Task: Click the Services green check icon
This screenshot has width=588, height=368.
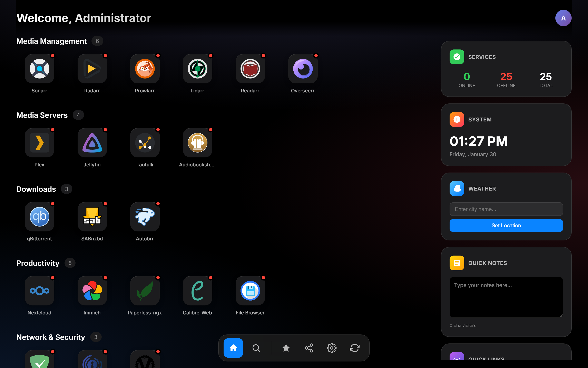Action: tap(457, 57)
